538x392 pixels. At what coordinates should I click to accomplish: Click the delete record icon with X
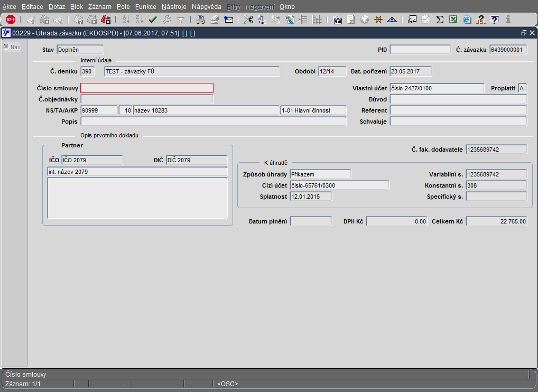pyautogui.click(x=58, y=20)
